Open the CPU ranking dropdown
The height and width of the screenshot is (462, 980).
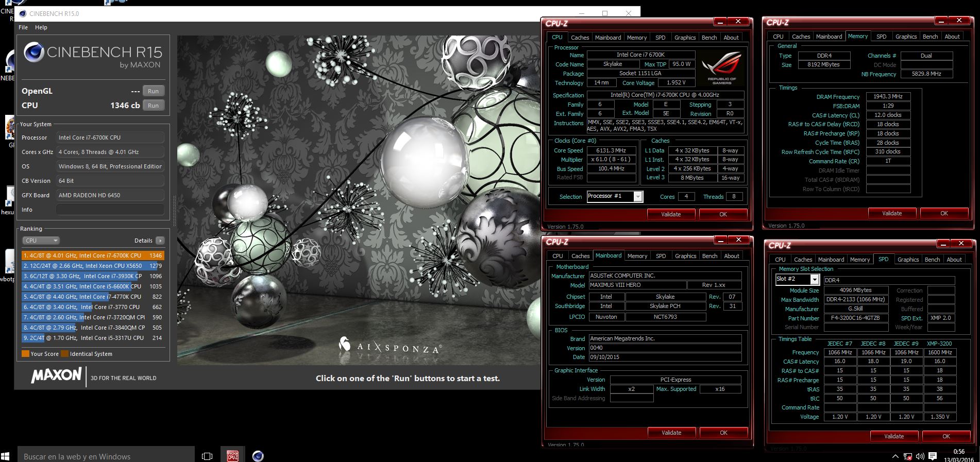point(41,241)
